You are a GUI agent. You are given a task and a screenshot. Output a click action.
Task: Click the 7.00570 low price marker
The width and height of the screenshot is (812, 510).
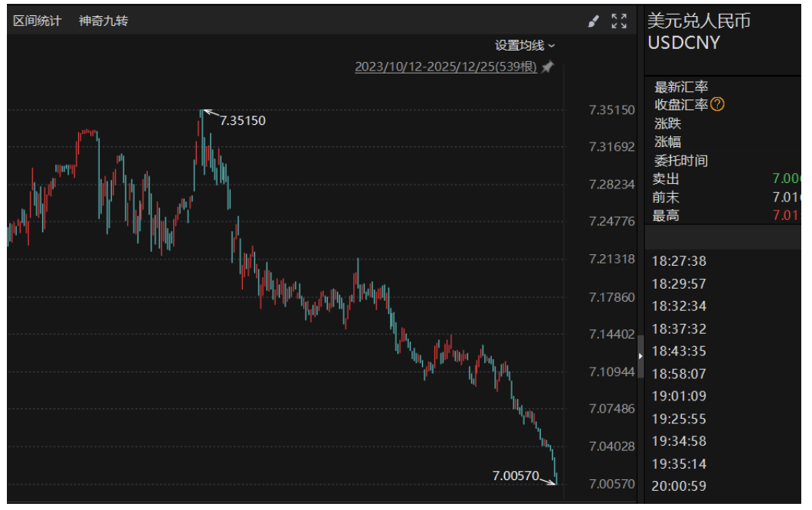pyautogui.click(x=515, y=476)
